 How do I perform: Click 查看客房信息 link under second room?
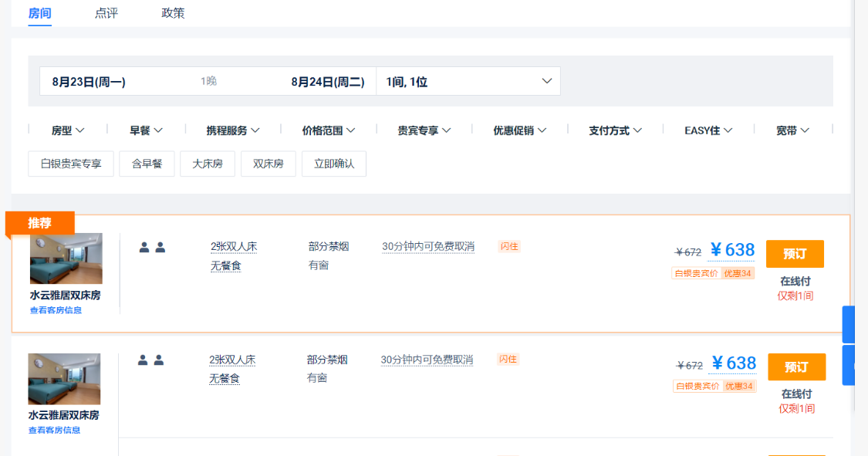pyautogui.click(x=54, y=430)
